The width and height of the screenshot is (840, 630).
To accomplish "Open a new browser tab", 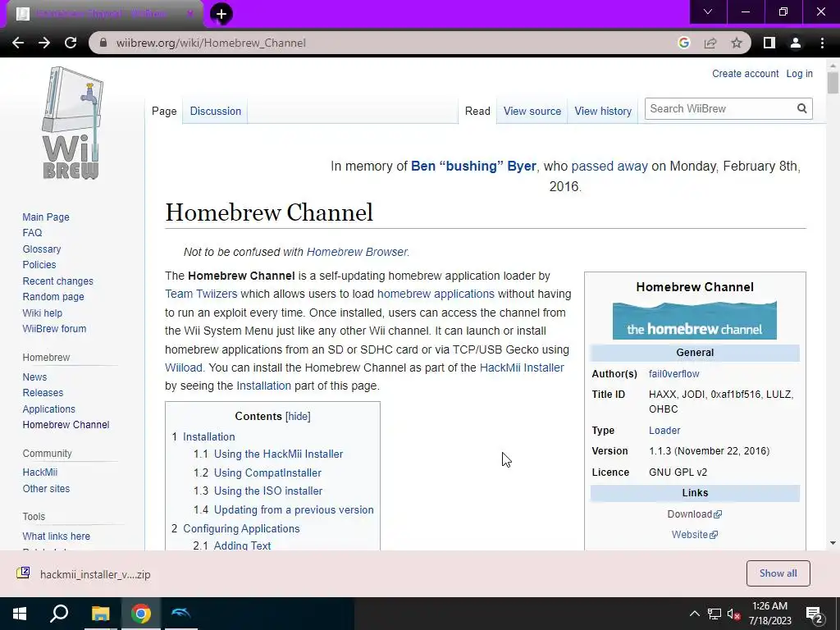I will pyautogui.click(x=221, y=14).
